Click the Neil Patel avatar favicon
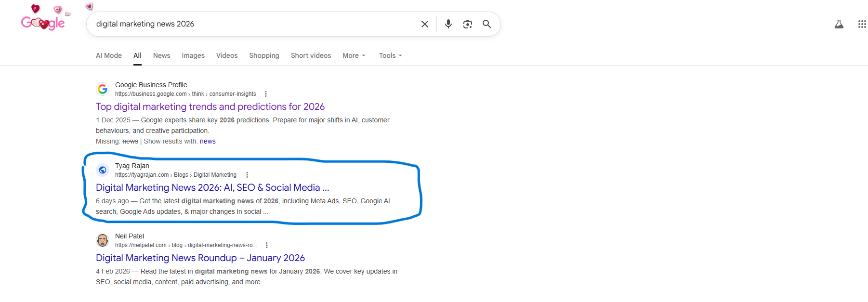The height and width of the screenshot is (302, 868). [x=103, y=240]
